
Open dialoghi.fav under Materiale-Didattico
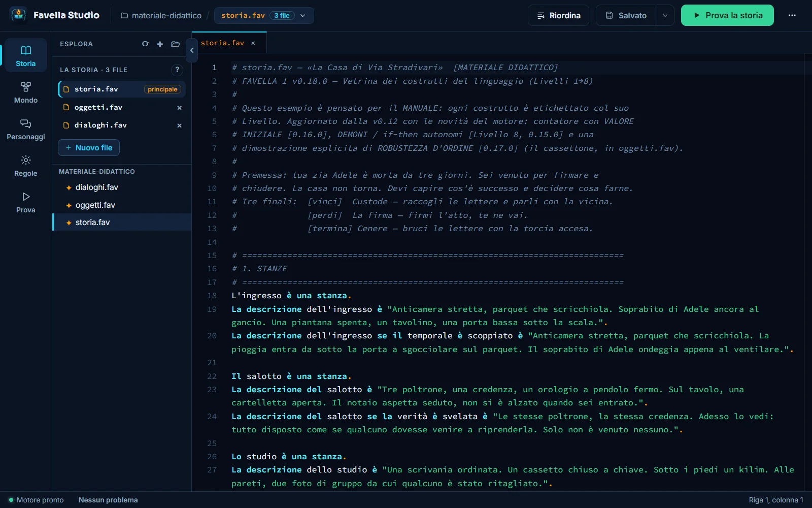122,187
